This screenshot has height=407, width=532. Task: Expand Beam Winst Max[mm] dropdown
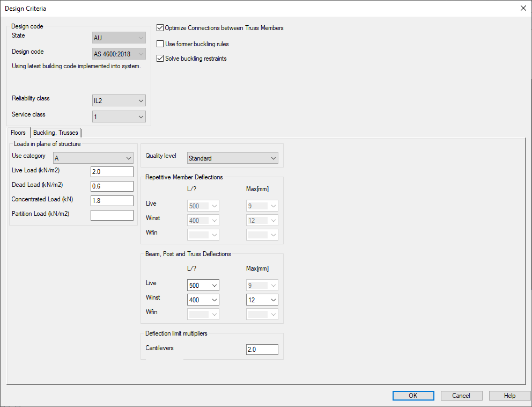(262, 300)
